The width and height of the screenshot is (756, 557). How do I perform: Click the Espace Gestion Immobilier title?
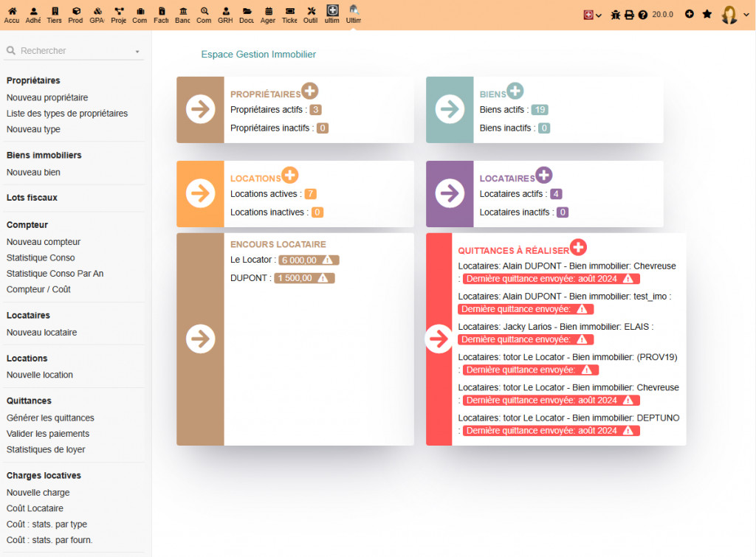[258, 55]
